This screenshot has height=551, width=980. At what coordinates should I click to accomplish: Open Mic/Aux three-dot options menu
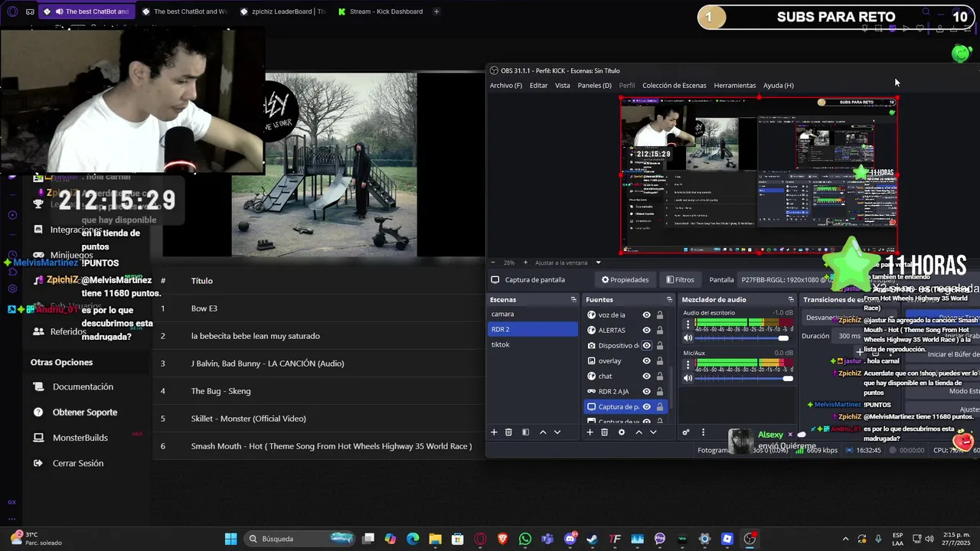688,364
